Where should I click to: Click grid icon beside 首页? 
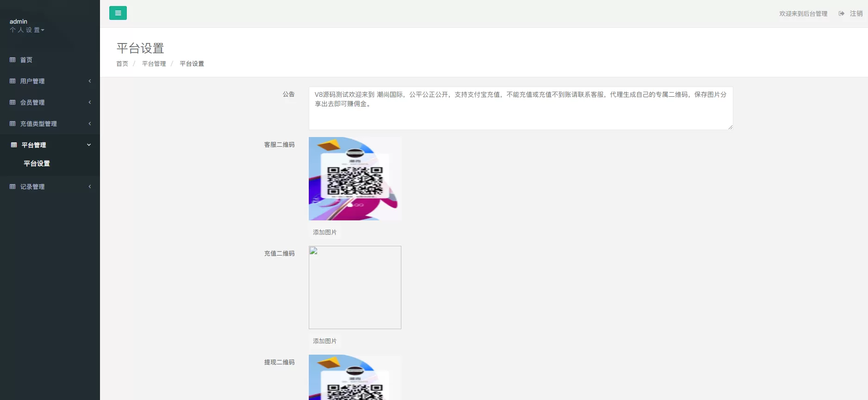pos(12,60)
